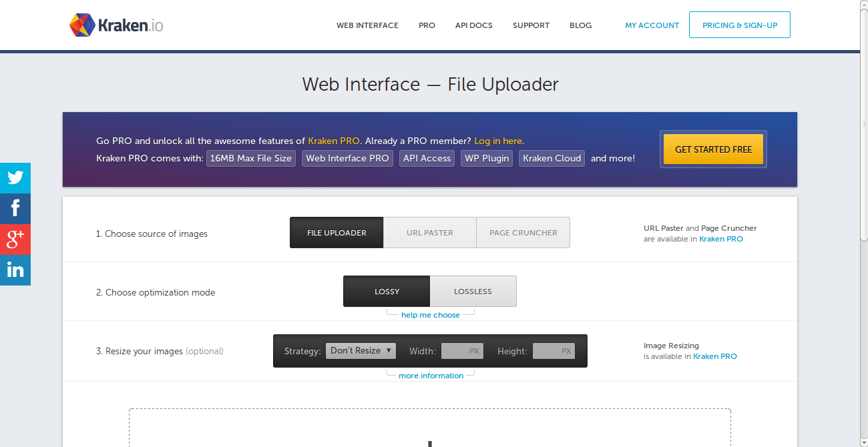
Task: Open API Docs in navigation
Action: (x=474, y=25)
